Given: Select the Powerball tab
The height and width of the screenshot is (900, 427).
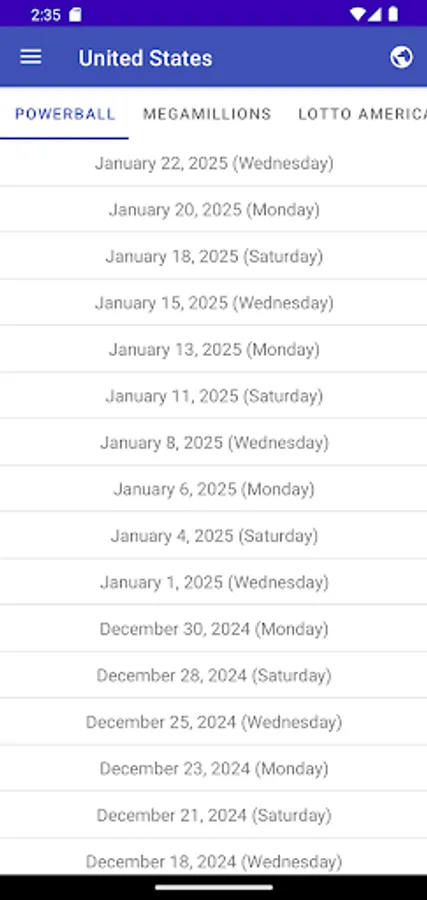Looking at the screenshot, I should pos(65,114).
